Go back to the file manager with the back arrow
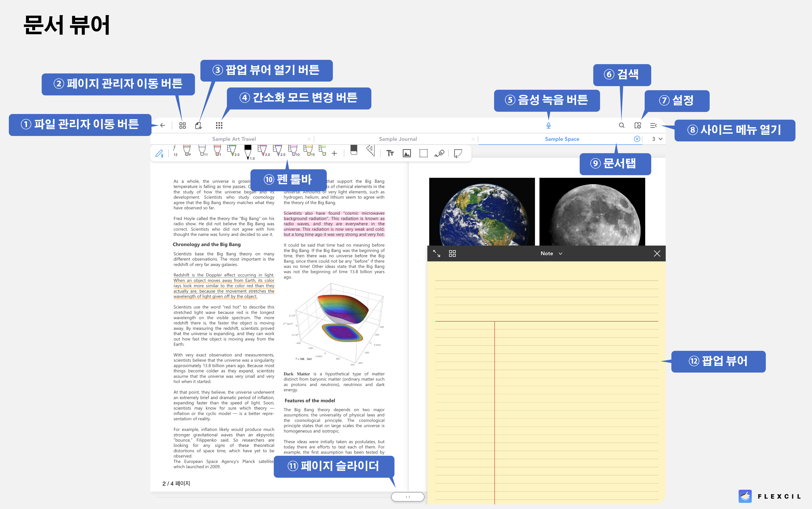Viewport: 812px width, 509px height. [162, 125]
